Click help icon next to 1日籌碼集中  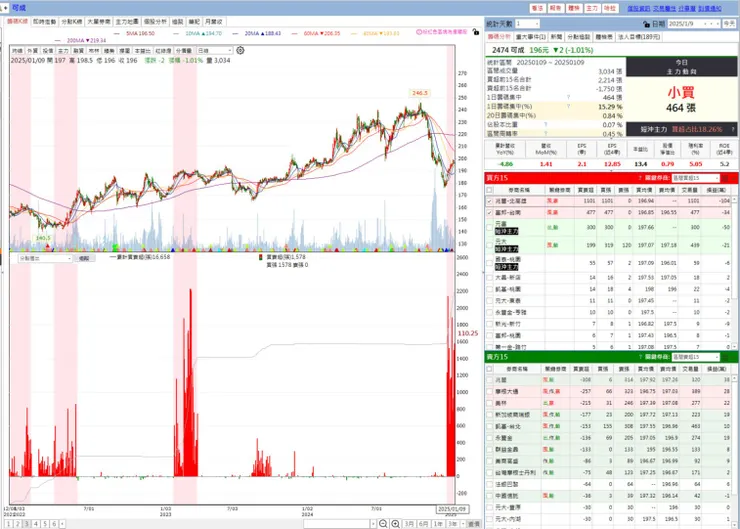tap(568, 97)
